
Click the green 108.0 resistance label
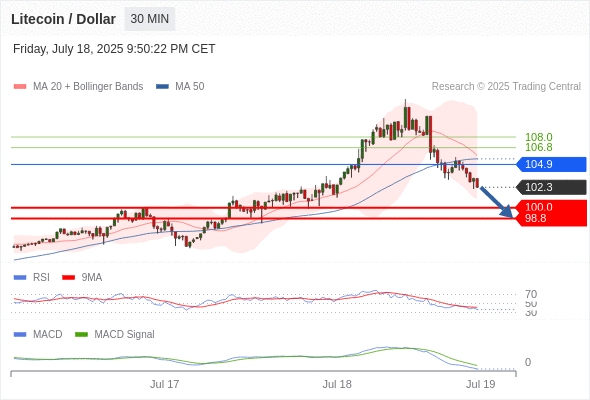pyautogui.click(x=539, y=137)
